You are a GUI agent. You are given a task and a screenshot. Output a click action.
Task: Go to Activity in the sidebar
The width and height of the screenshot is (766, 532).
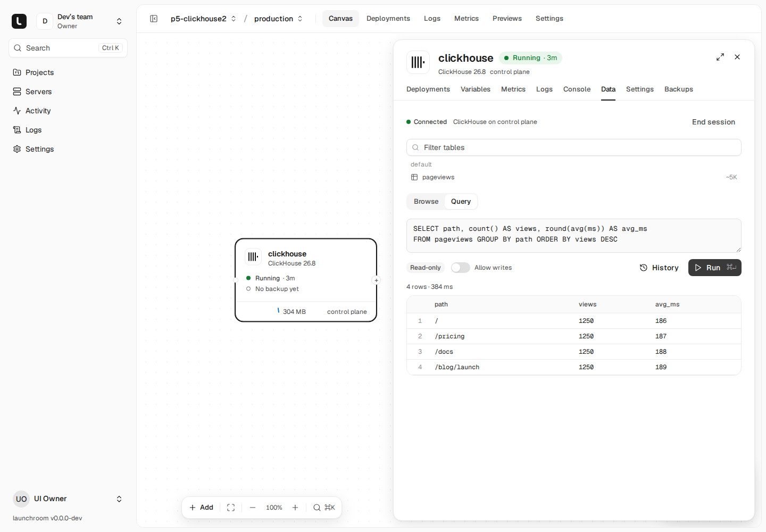click(68, 111)
